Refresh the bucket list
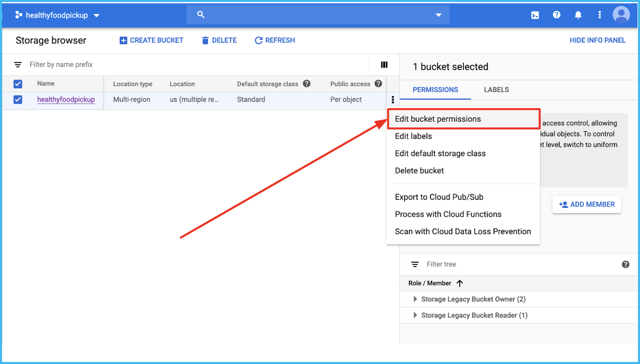Viewport: 640px width, 364px height. (275, 40)
